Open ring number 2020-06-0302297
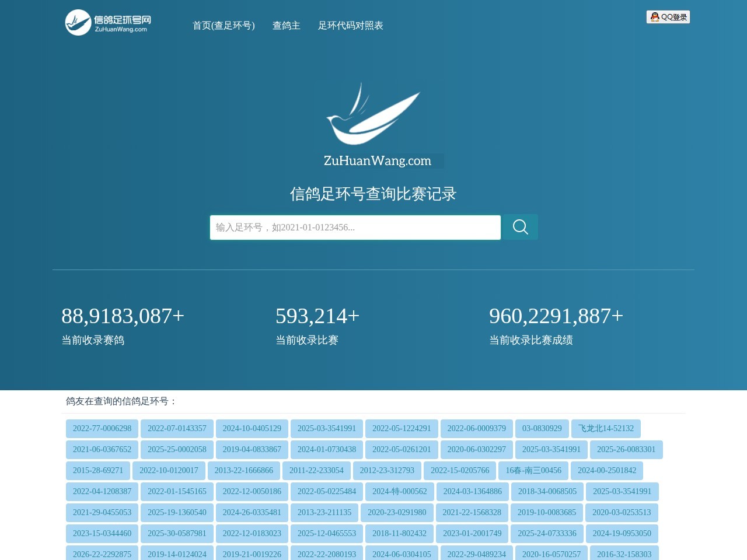 (477, 450)
